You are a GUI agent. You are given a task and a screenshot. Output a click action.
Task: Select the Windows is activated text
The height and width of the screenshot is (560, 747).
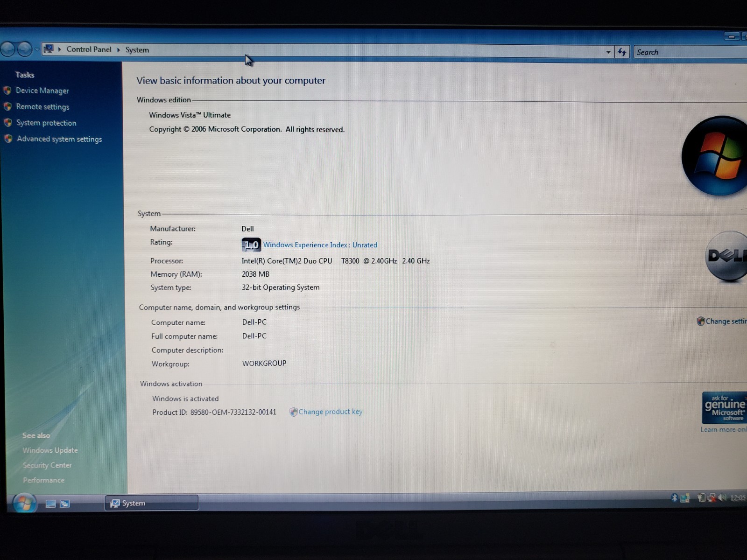185,399
